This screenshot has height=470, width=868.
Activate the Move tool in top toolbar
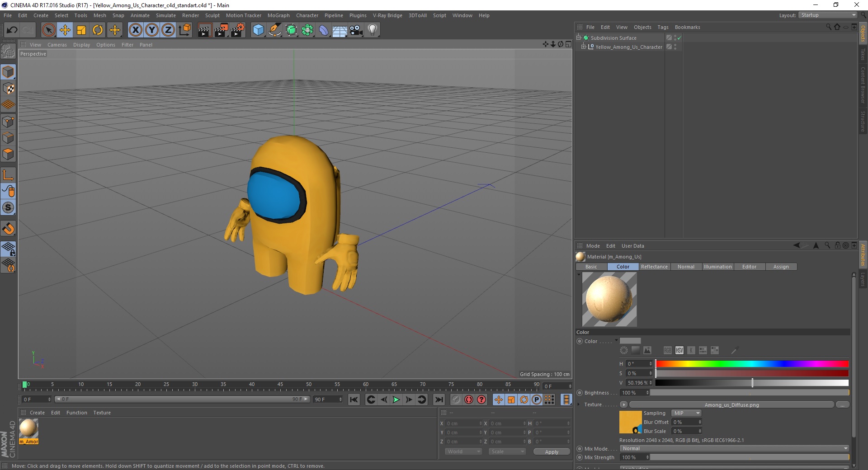coord(65,30)
